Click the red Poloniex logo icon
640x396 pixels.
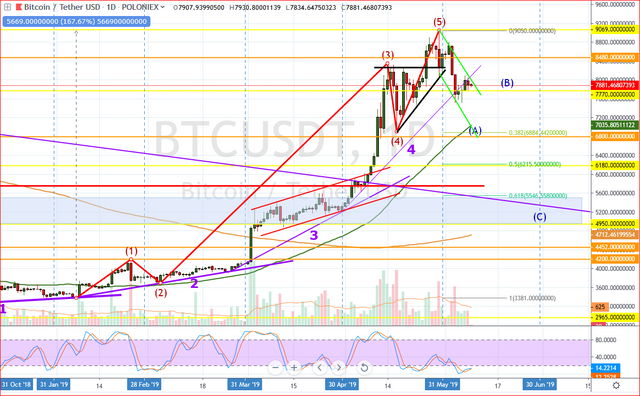[18, 7]
